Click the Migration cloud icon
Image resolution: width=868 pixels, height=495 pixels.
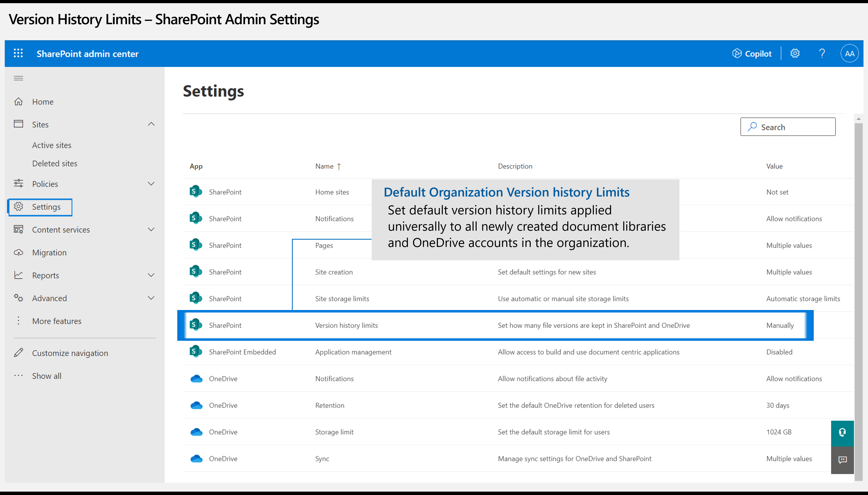(18, 252)
